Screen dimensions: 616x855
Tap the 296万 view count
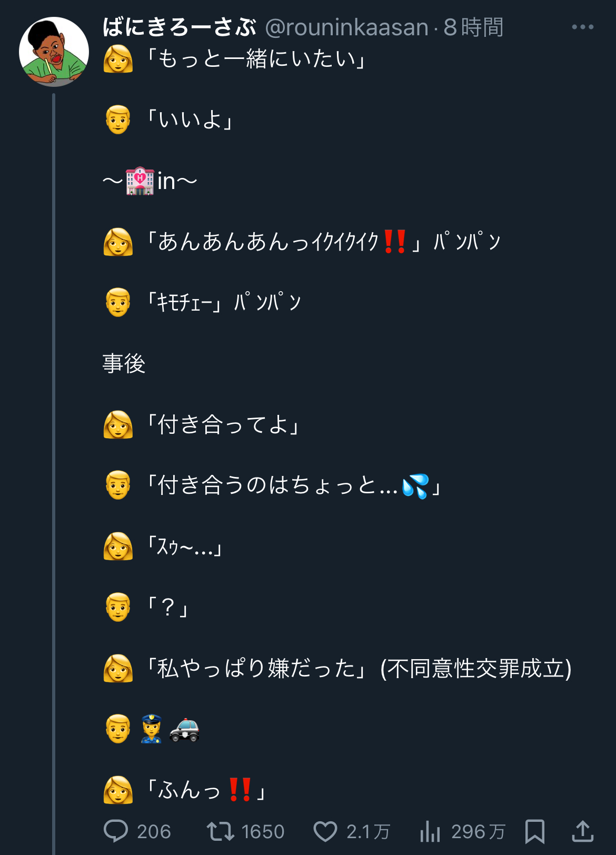478,832
